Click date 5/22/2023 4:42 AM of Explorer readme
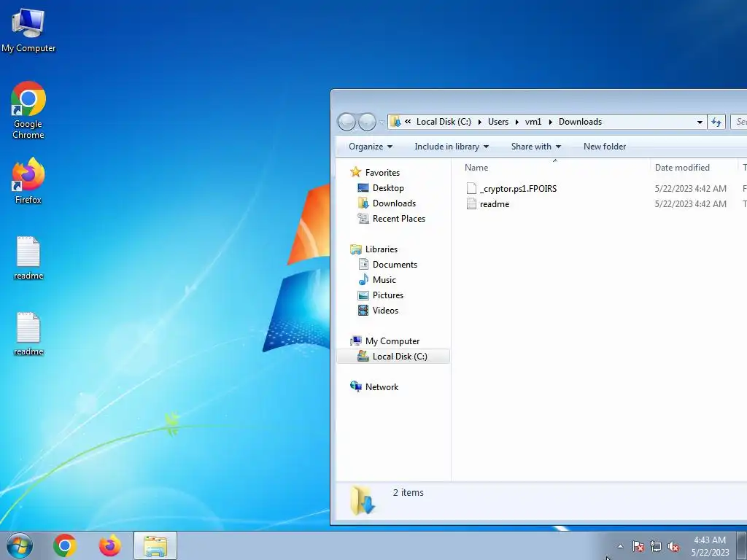The width and height of the screenshot is (747, 560). point(690,204)
